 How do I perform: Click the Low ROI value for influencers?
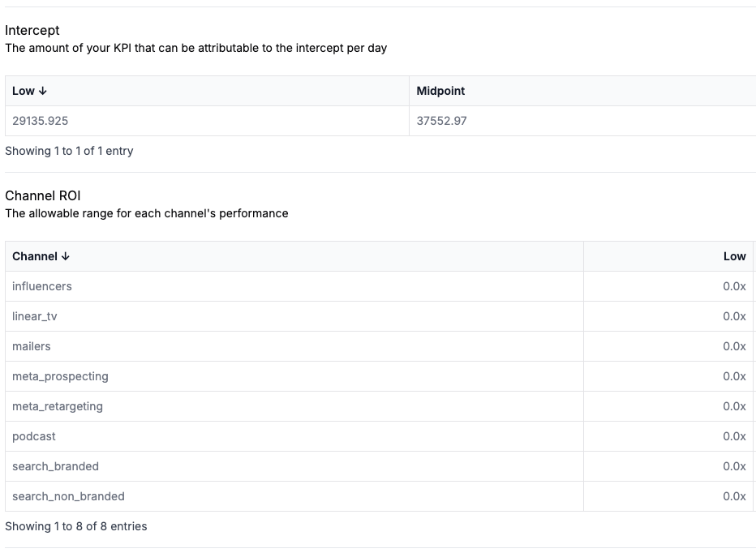734,286
